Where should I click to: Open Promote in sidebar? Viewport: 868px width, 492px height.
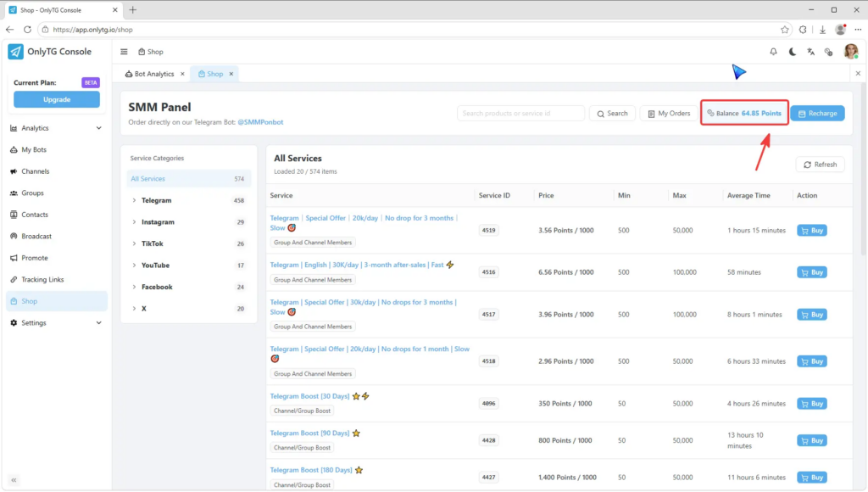tap(57, 258)
